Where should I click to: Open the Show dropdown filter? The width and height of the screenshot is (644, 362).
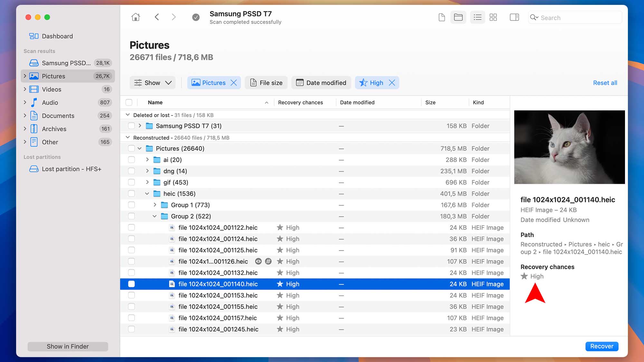pos(153,83)
